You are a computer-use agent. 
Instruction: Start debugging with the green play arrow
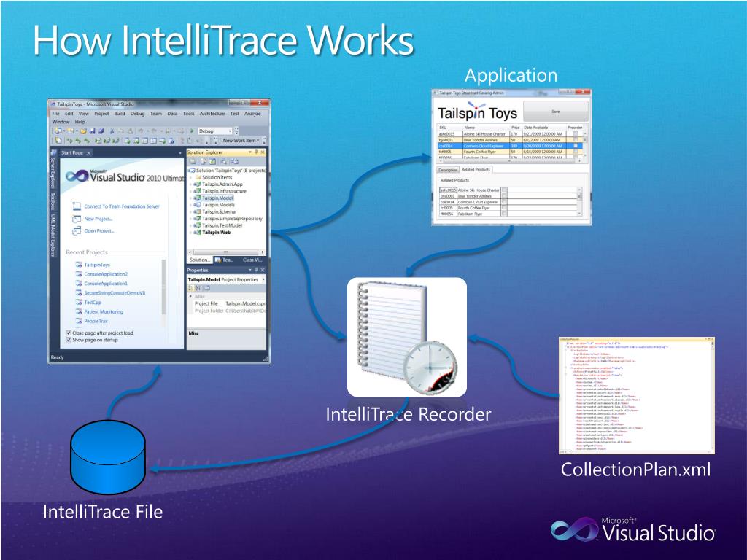pyautogui.click(x=192, y=131)
